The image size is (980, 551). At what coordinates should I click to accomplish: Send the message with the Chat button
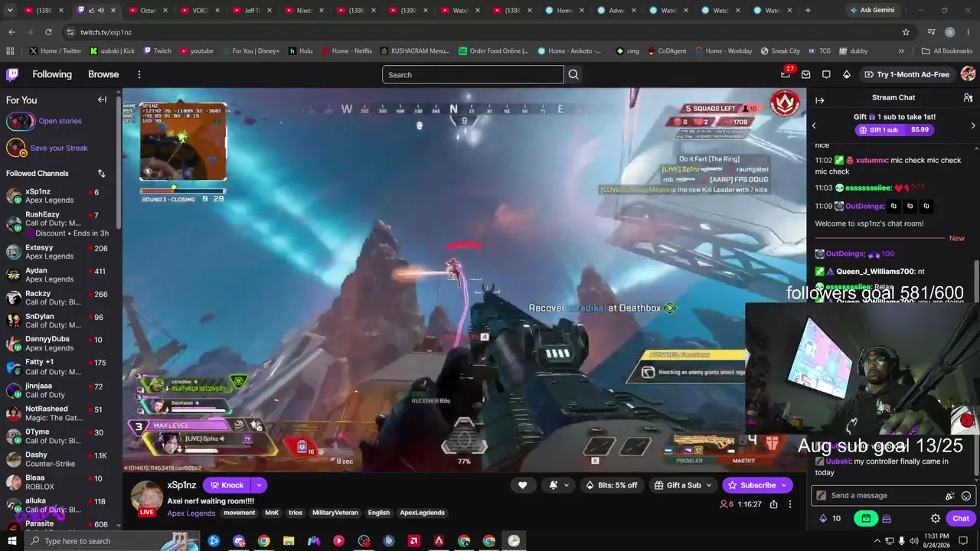(961, 518)
